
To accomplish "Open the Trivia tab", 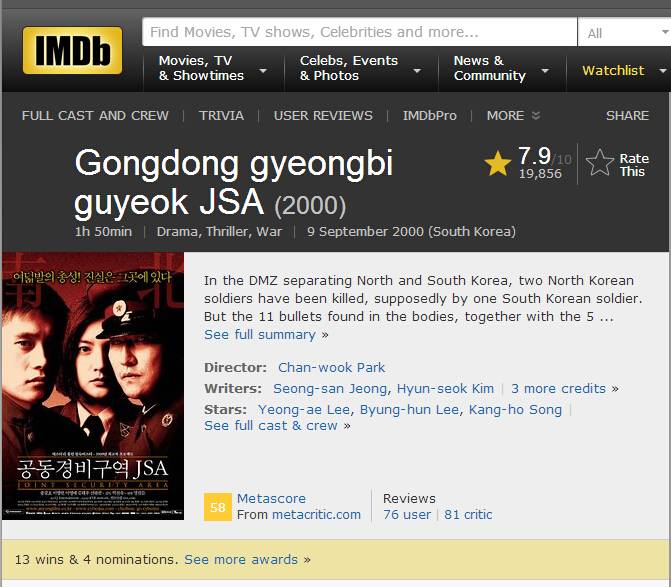I will pos(221,116).
